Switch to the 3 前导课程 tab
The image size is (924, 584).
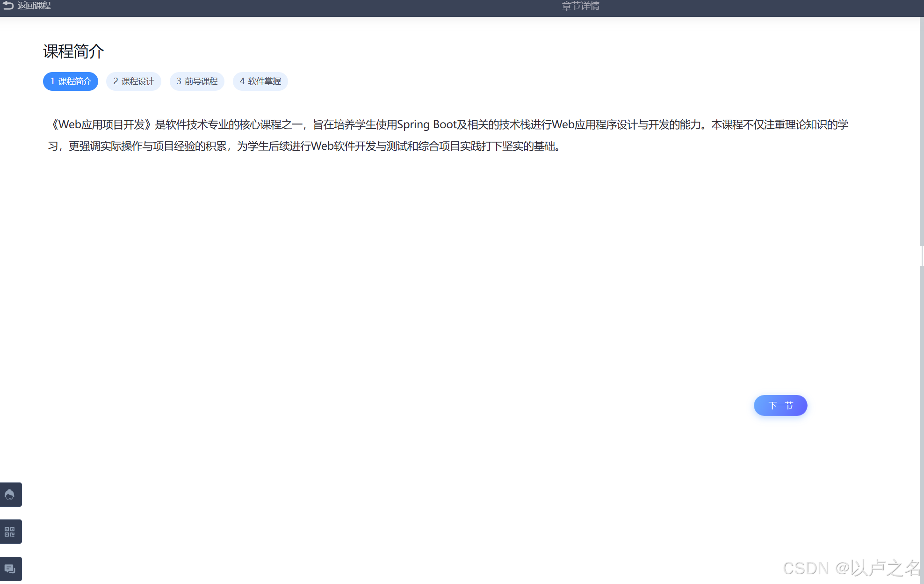click(x=197, y=81)
